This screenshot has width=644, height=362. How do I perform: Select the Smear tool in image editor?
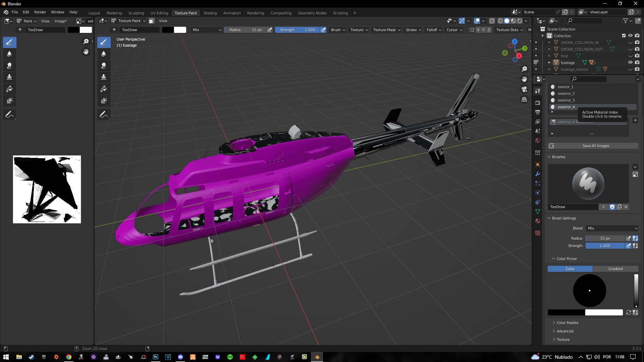pyautogui.click(x=9, y=65)
